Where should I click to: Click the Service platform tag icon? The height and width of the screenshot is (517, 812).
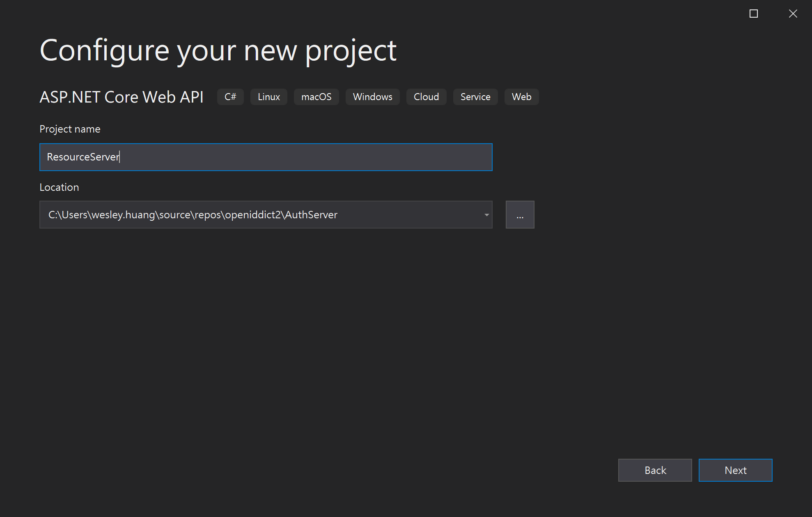(x=475, y=96)
